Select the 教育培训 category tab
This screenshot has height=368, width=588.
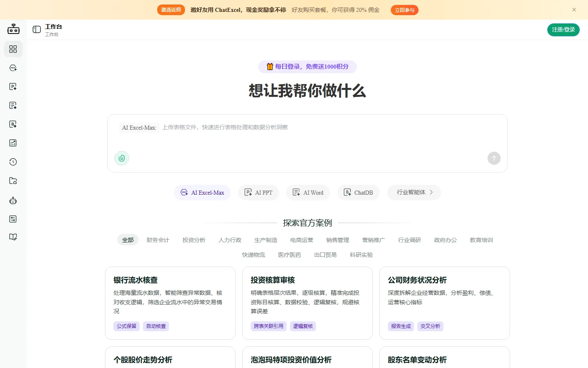(481, 240)
